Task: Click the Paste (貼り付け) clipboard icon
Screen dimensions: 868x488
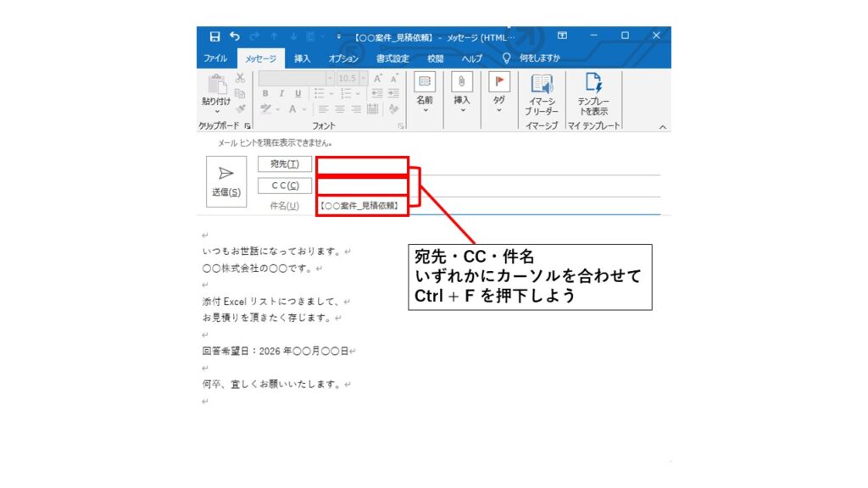Action: tap(215, 86)
